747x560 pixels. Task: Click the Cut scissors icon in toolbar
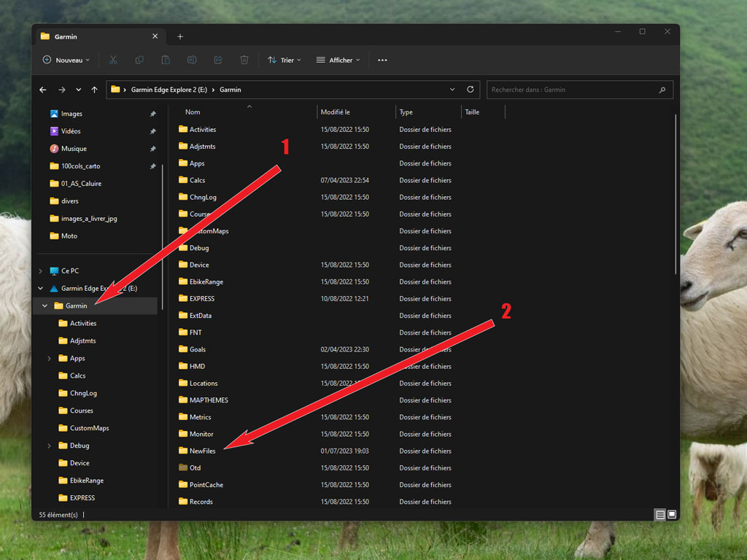113,60
